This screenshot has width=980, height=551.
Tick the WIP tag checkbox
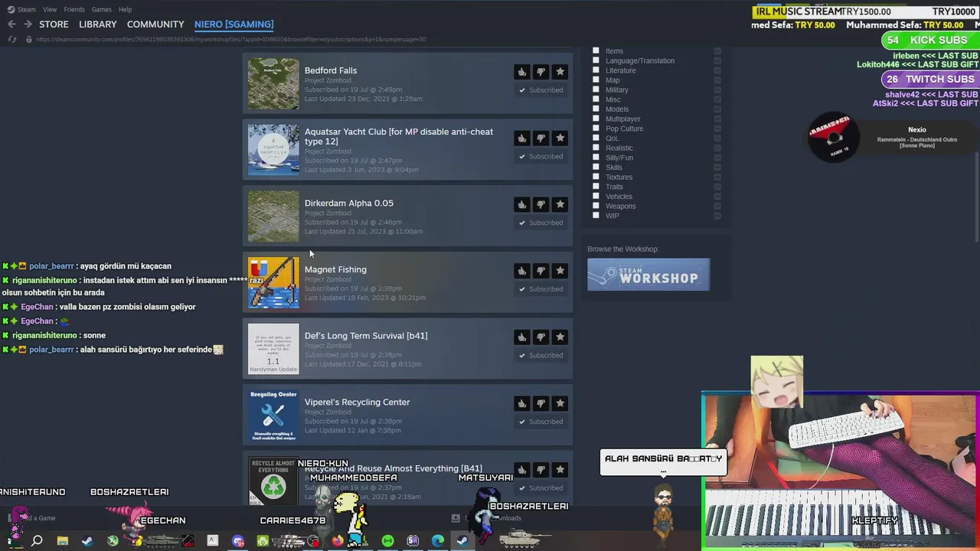[596, 215]
